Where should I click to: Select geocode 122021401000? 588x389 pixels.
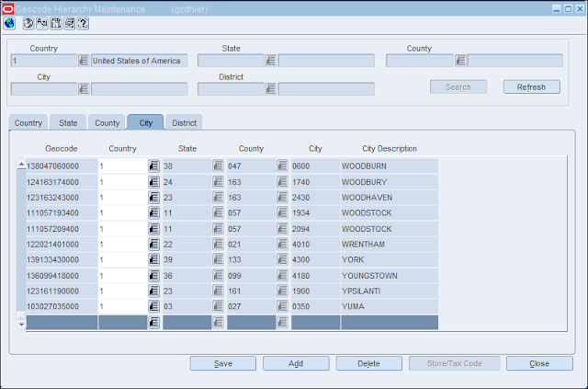tap(62, 245)
